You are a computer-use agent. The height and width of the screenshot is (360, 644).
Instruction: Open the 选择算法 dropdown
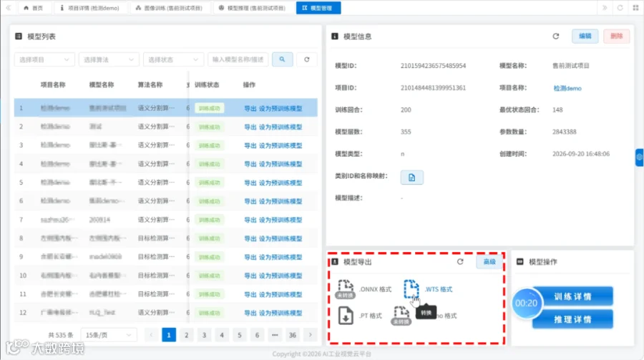coord(109,59)
